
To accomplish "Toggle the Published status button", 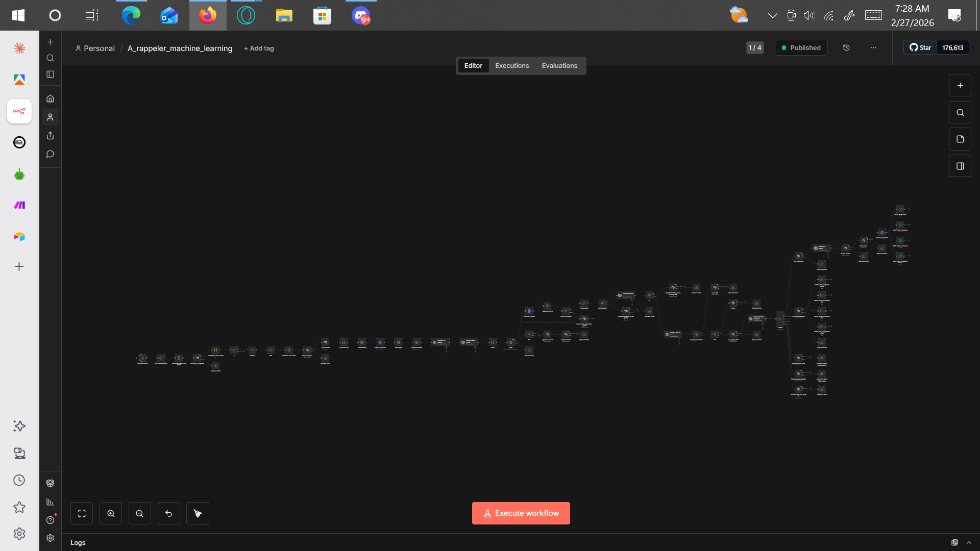I will pyautogui.click(x=801, y=48).
